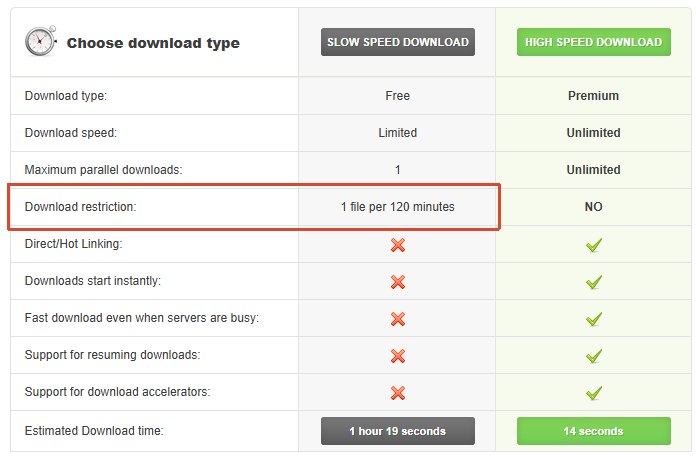Screen dimensions: 696x458
Task: Click Unlimited in the Download speed row
Action: coord(593,133)
